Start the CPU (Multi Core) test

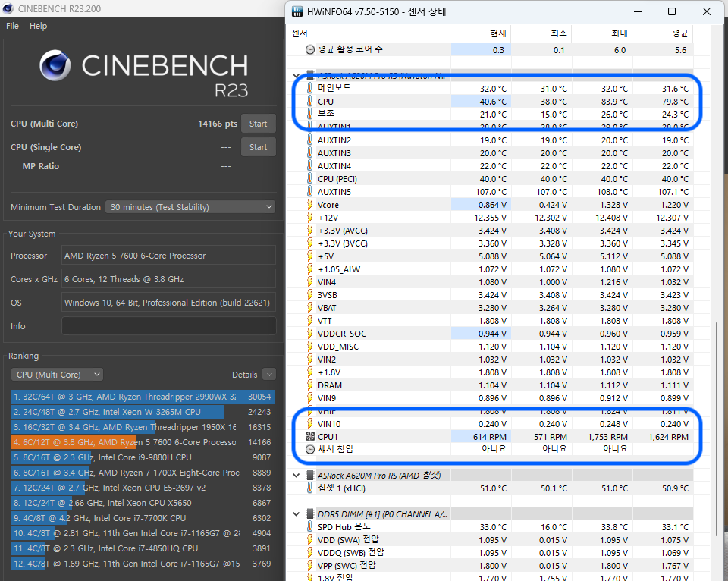(258, 124)
